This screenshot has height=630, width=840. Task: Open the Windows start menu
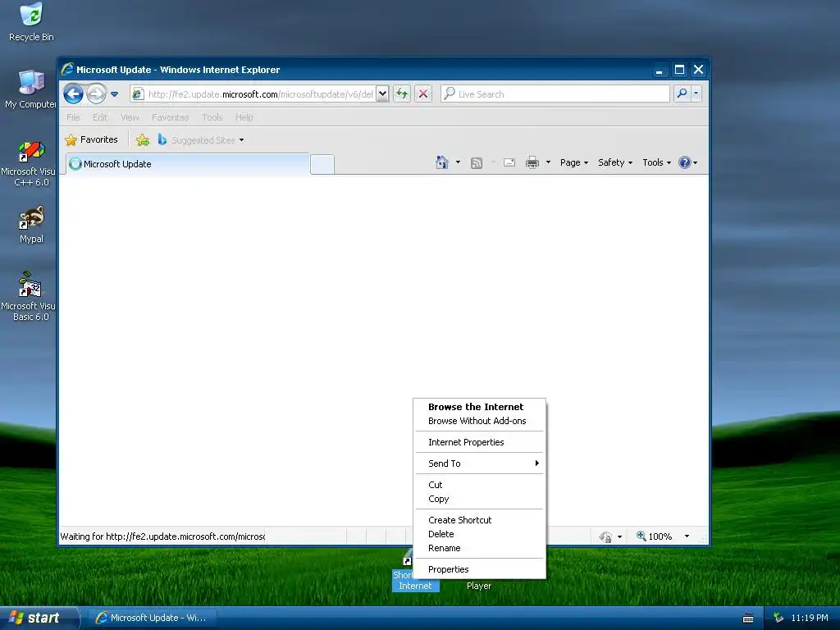[39, 618]
